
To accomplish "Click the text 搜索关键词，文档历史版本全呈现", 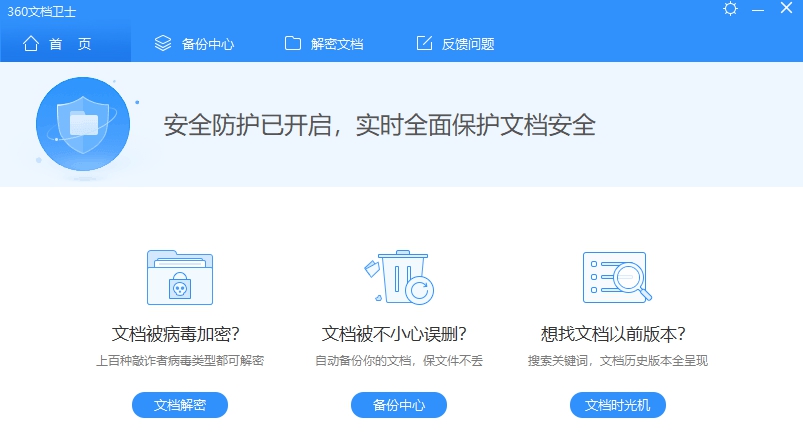I will pos(618,361).
